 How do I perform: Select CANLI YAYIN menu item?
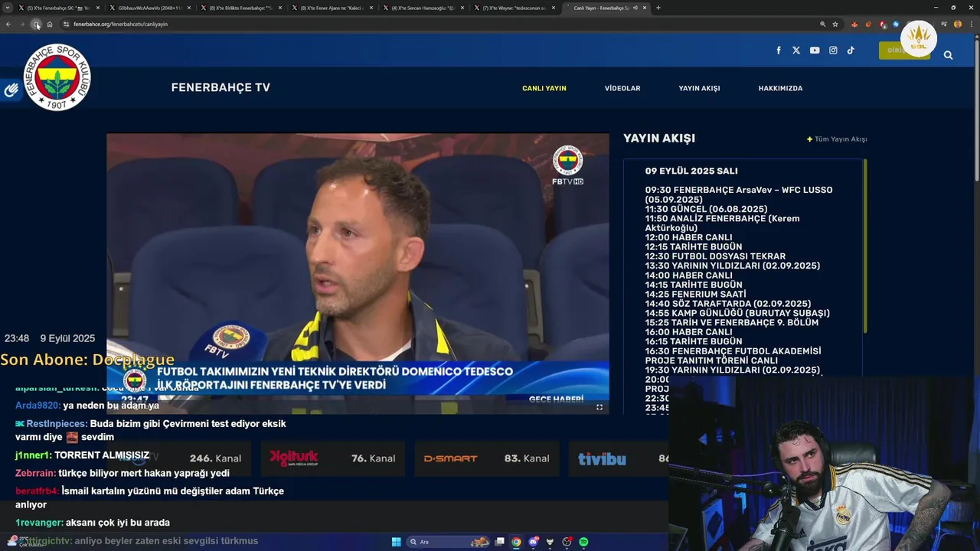[544, 88]
